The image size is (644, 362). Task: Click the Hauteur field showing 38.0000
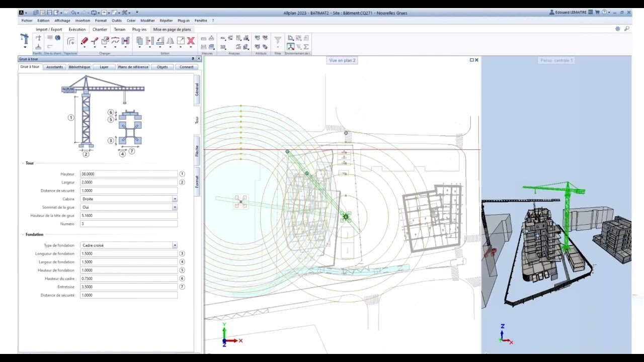tap(129, 174)
